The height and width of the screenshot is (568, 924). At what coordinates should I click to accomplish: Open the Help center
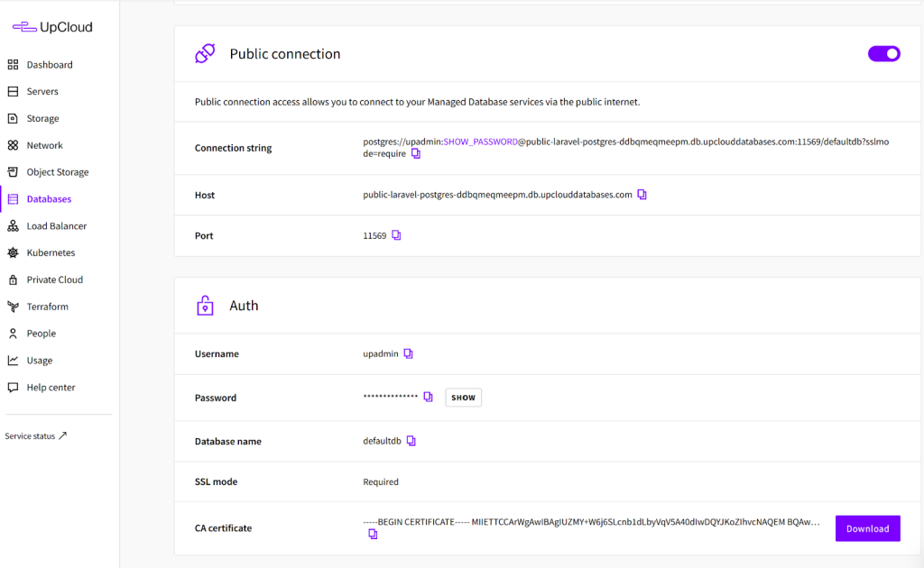point(51,388)
